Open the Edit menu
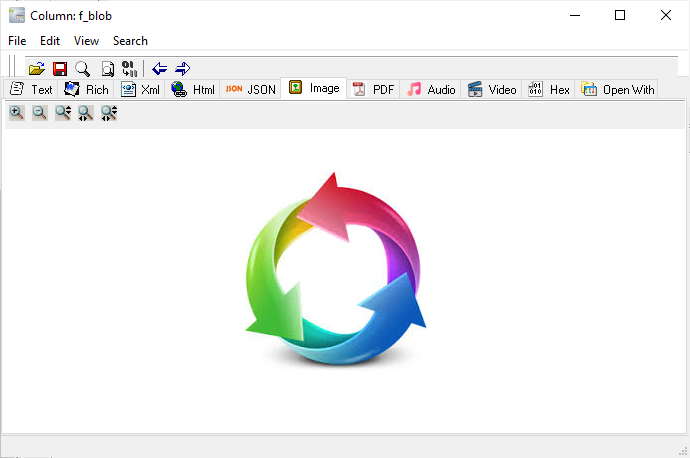 (50, 41)
